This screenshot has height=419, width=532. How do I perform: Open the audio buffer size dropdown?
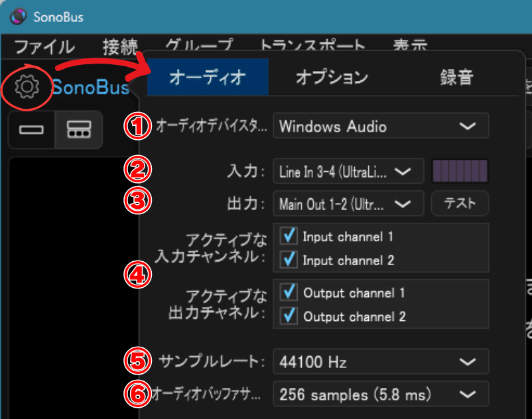tap(381, 393)
